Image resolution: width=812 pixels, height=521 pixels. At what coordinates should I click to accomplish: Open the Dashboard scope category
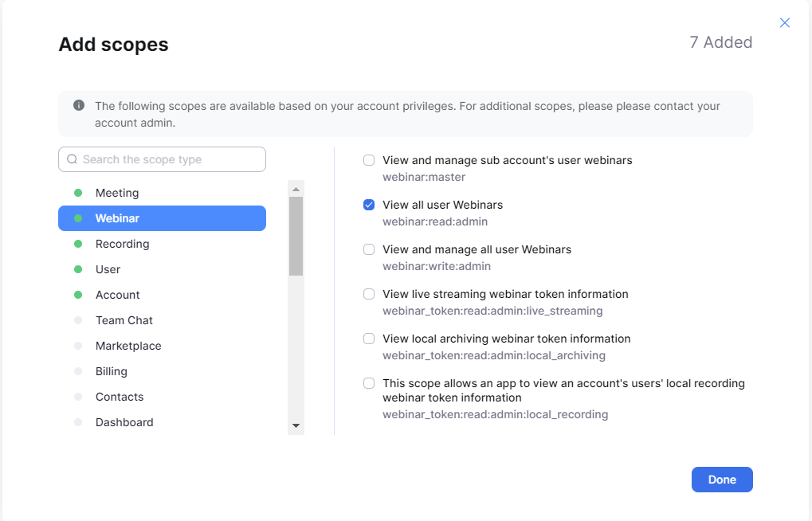[124, 422]
